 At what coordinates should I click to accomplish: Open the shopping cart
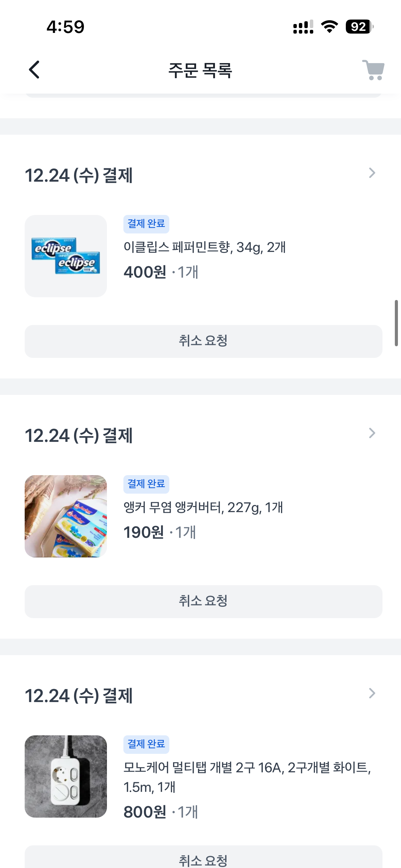[374, 70]
